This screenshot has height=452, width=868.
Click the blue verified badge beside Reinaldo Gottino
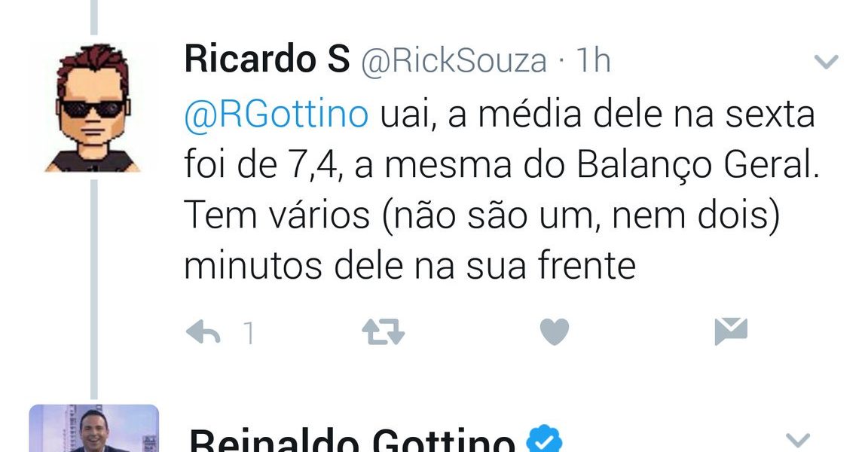[543, 440]
